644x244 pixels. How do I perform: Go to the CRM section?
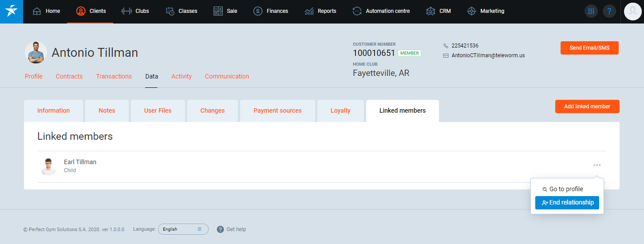click(x=438, y=11)
